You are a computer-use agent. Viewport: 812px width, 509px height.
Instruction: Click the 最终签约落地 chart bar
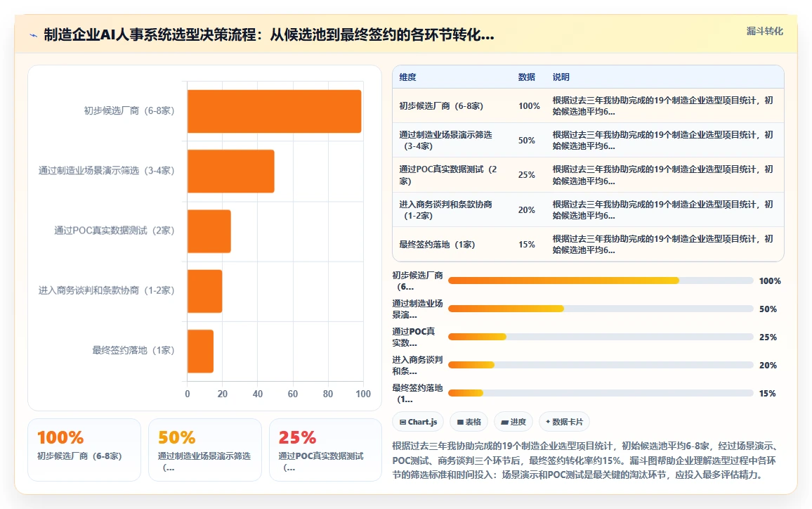click(200, 351)
